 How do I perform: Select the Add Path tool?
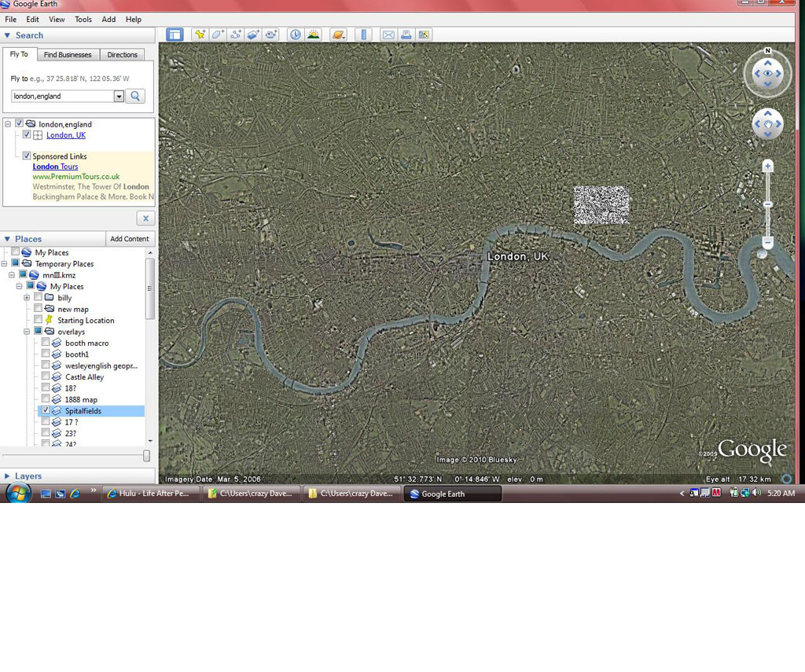tap(235, 35)
